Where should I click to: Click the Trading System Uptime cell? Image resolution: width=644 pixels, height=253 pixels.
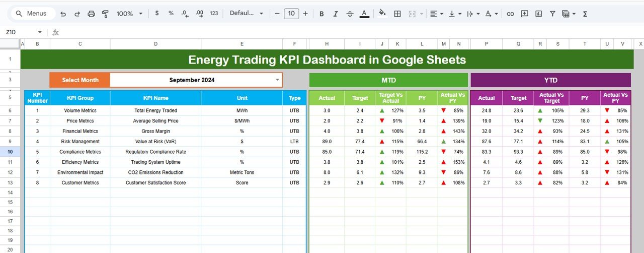(155, 162)
